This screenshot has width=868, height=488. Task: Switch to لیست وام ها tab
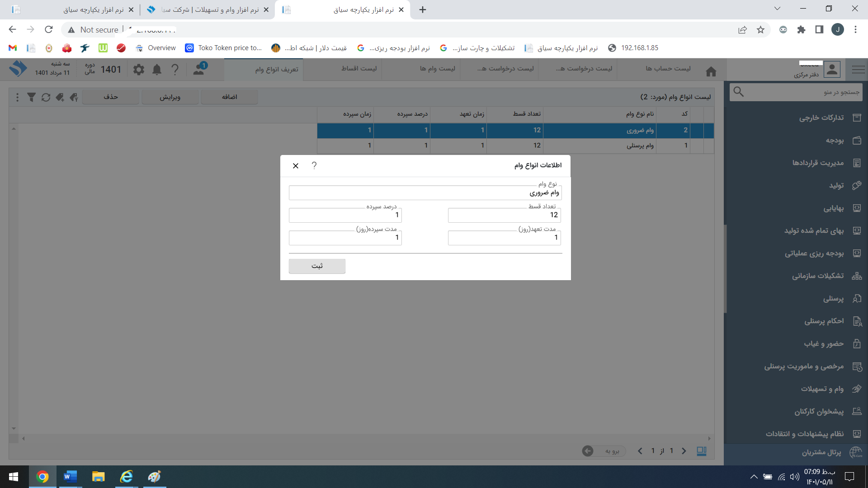[437, 69]
